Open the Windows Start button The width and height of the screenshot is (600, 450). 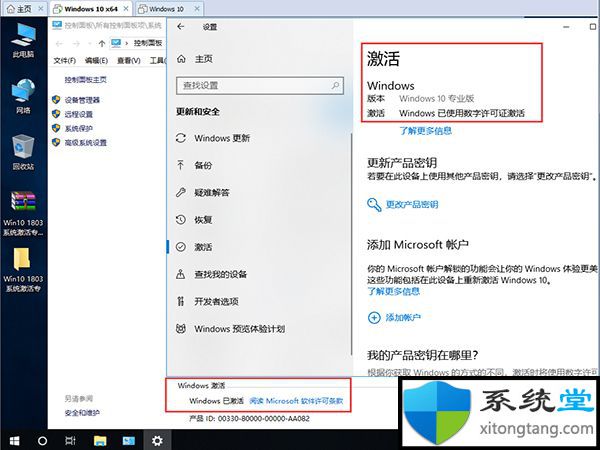(x=14, y=441)
